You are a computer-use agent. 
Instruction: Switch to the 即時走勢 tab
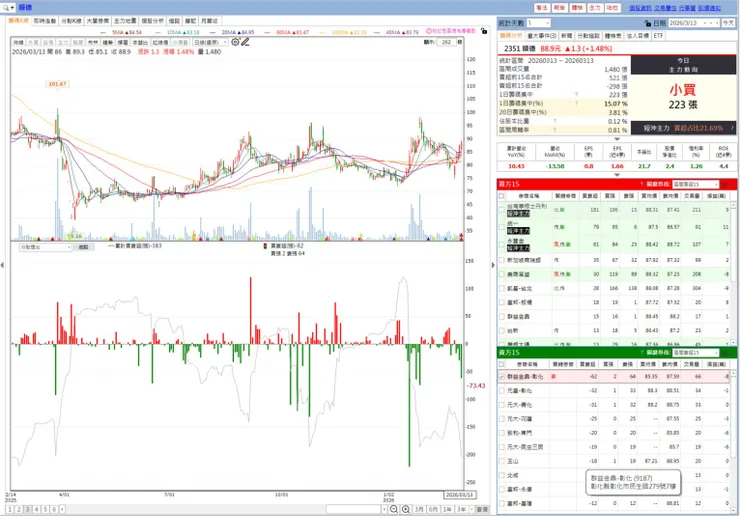(45, 21)
